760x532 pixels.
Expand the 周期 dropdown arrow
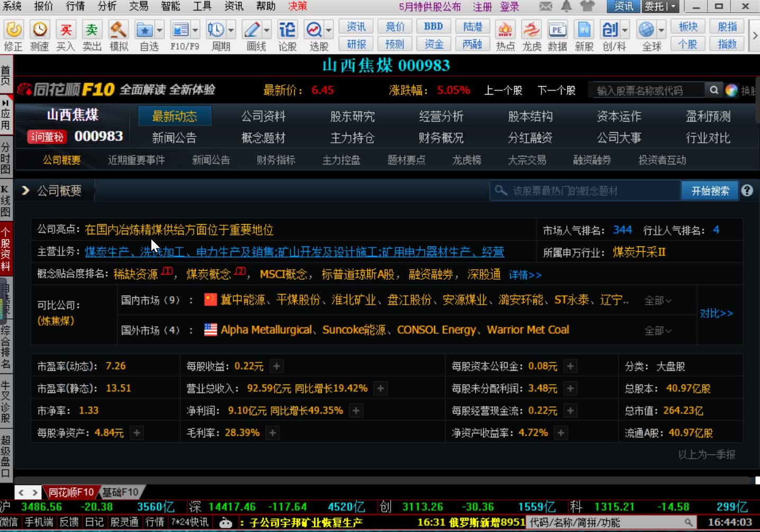coord(231,30)
